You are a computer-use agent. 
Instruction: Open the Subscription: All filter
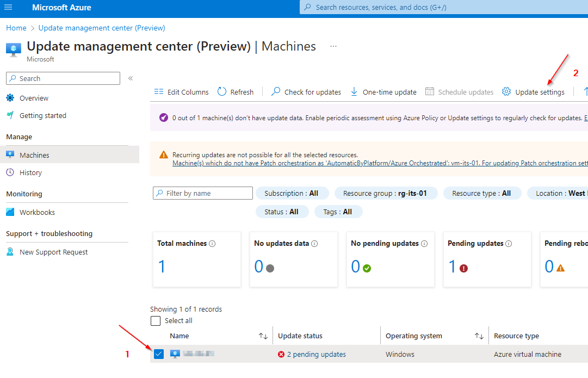(292, 193)
